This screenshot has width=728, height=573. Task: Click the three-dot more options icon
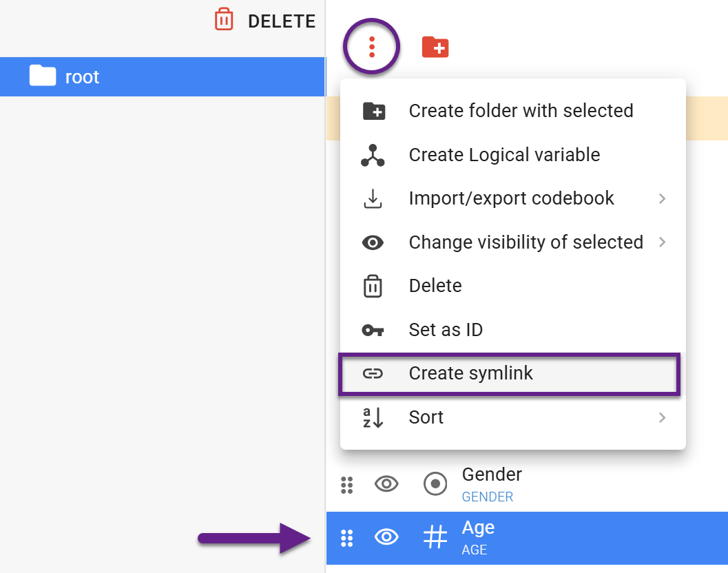point(372,46)
